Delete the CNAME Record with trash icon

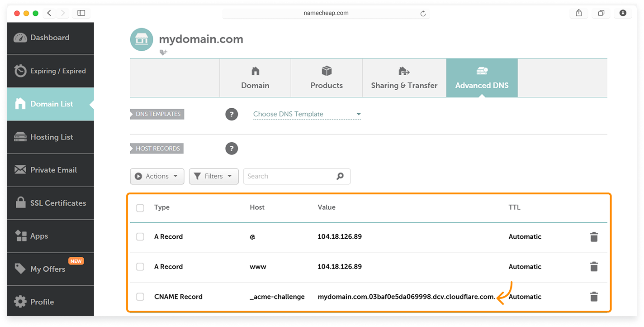point(594,297)
